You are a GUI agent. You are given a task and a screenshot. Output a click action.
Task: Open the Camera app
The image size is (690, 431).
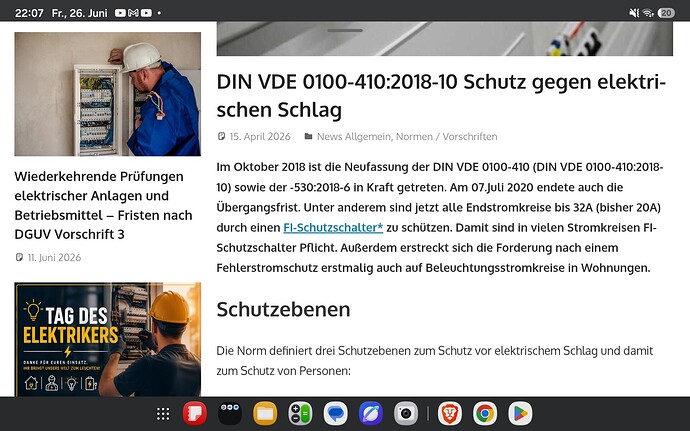406,414
